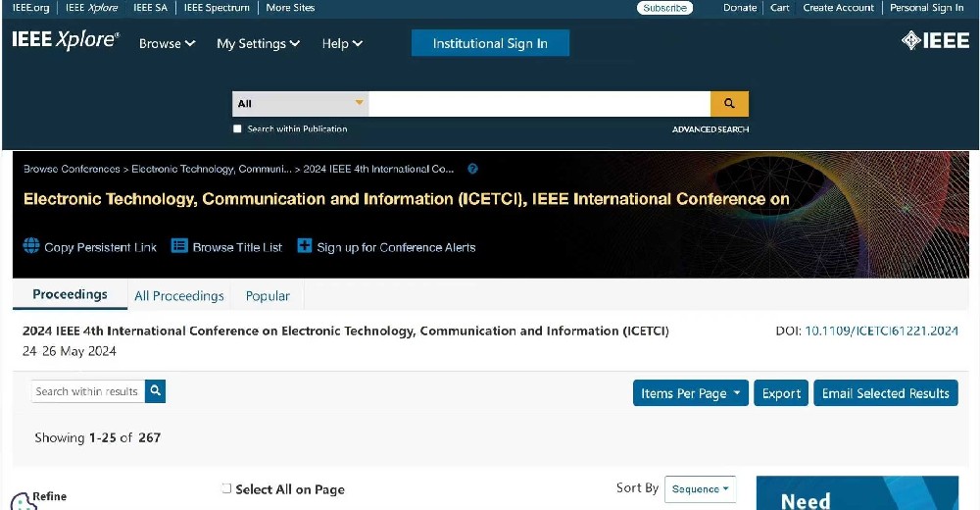Click the Copy Persistent Link globe icon
The image size is (980, 510).
click(x=31, y=246)
